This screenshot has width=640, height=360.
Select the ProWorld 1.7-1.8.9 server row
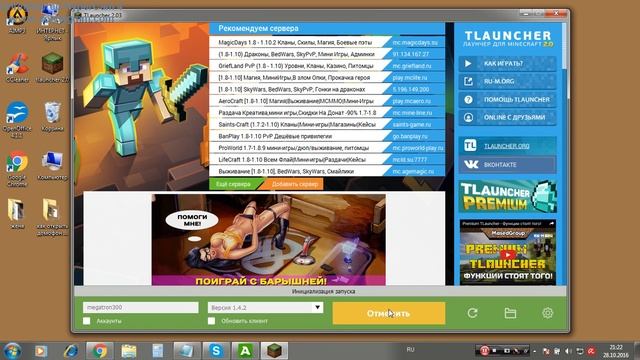(327, 148)
